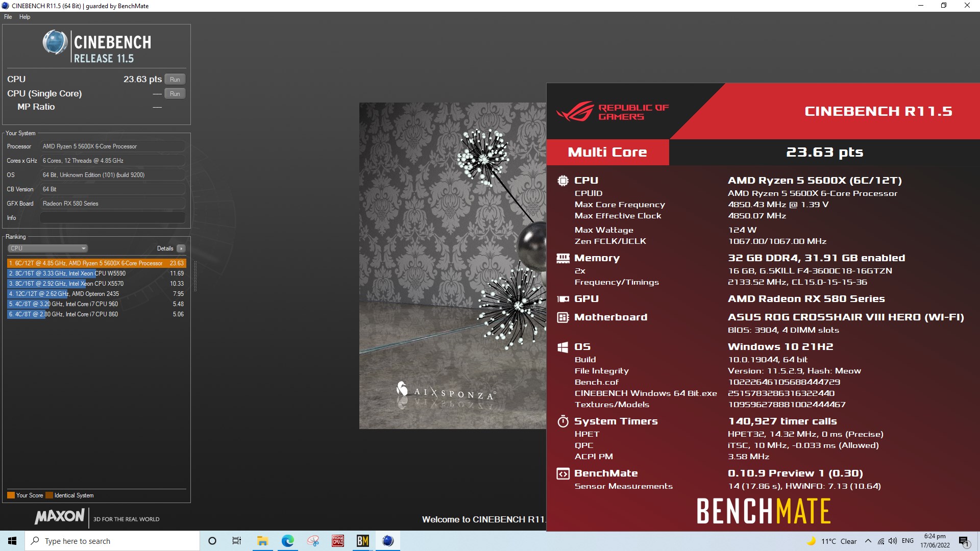Select the Xeon X5570 ranking row
980x551 pixels.
point(96,284)
